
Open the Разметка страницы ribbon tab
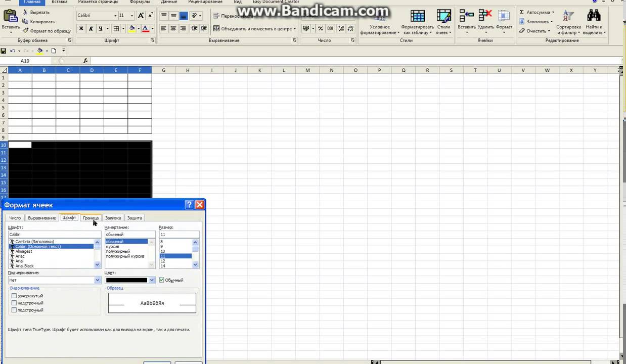click(x=98, y=2)
